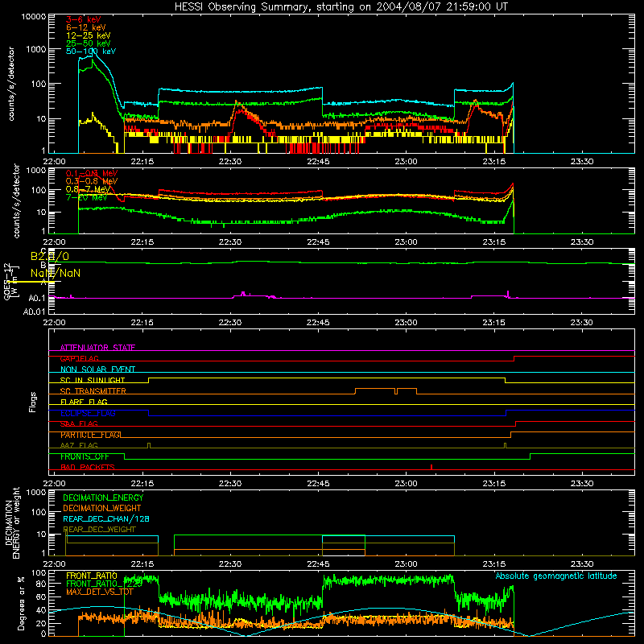
Task: Click the 10000 tick label on keV panel
Action: tap(34, 17)
